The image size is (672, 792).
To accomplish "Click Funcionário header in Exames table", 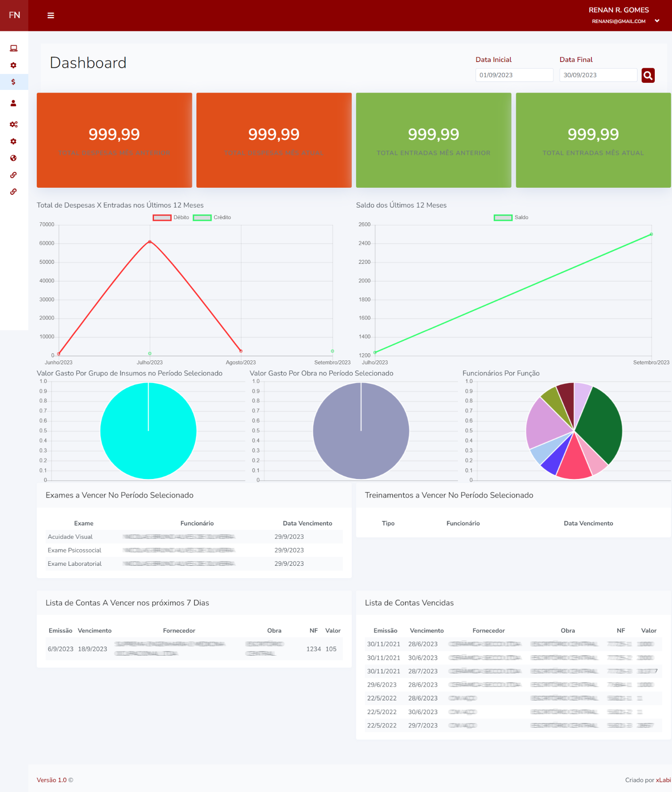I will (197, 523).
